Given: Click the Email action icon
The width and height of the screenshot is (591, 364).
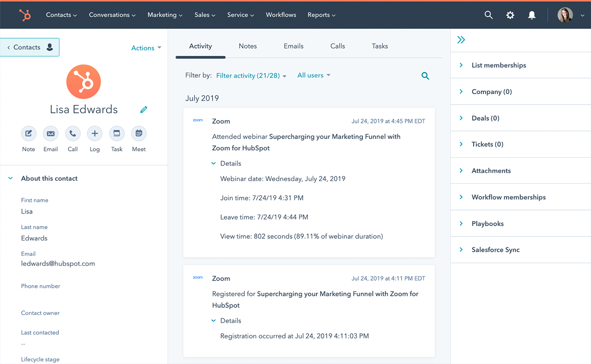Looking at the screenshot, I should pyautogui.click(x=50, y=133).
